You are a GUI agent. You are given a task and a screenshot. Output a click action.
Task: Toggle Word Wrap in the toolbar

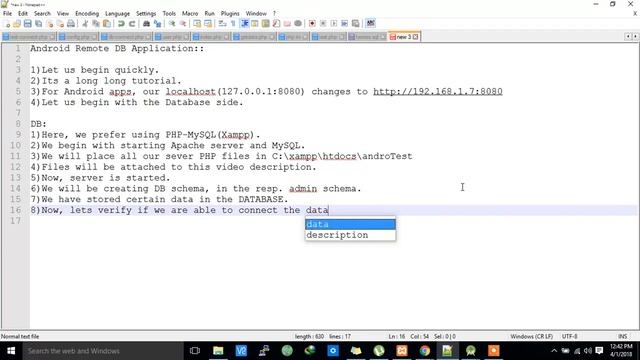click(x=222, y=24)
